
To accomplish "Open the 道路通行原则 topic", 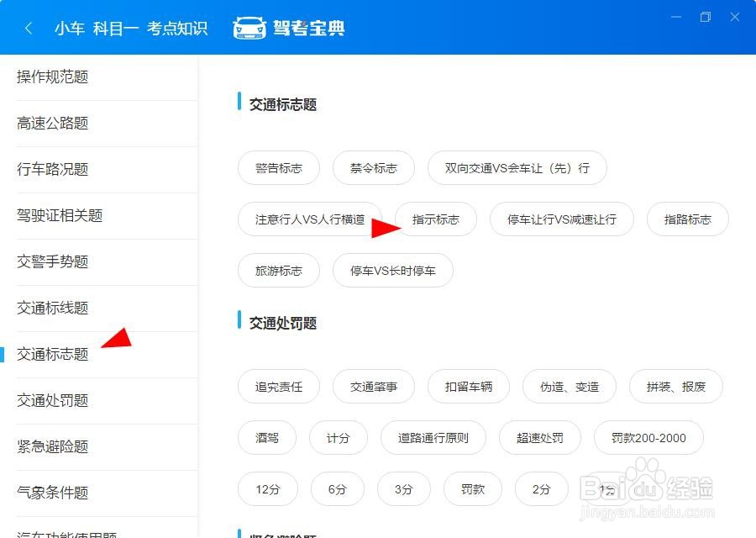I will coord(433,438).
